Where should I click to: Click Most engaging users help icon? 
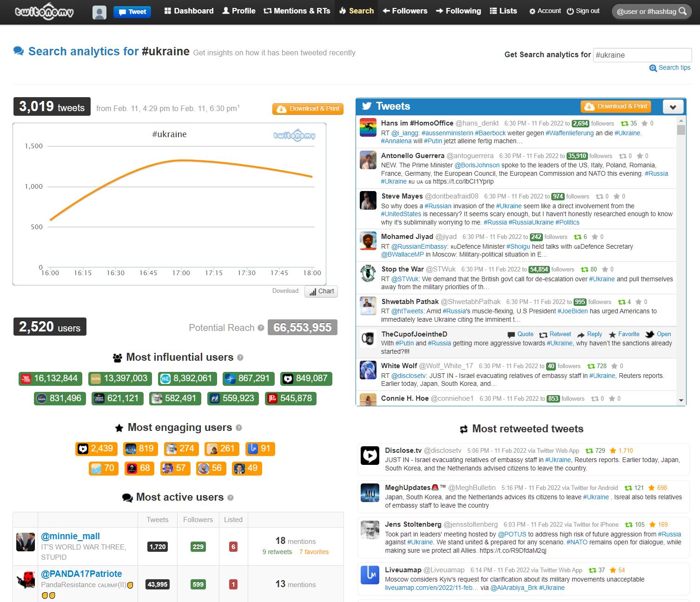pos(239,428)
